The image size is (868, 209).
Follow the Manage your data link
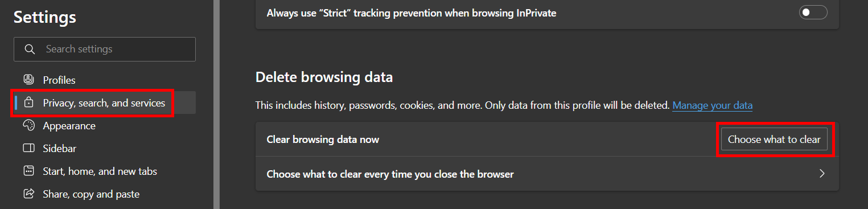(x=713, y=105)
